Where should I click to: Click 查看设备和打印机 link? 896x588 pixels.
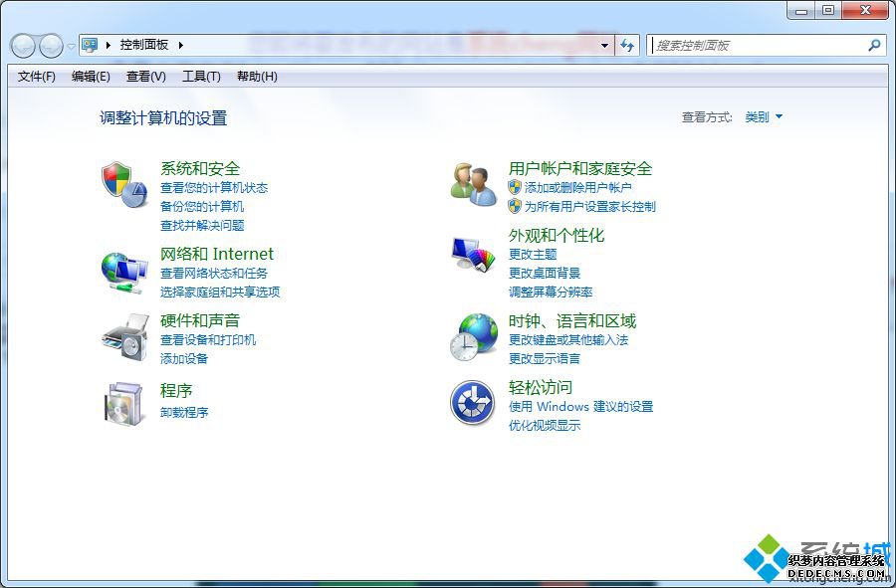point(208,339)
